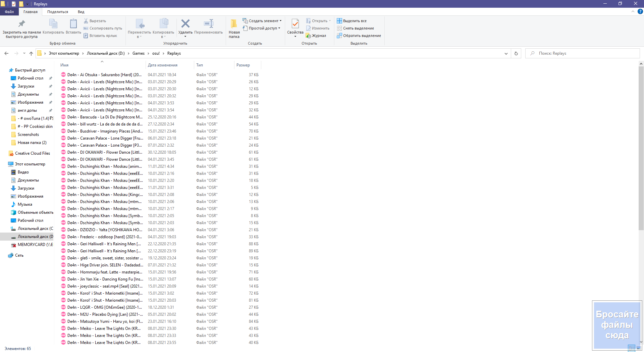Switch to details view icon in status bar

(x=632, y=349)
